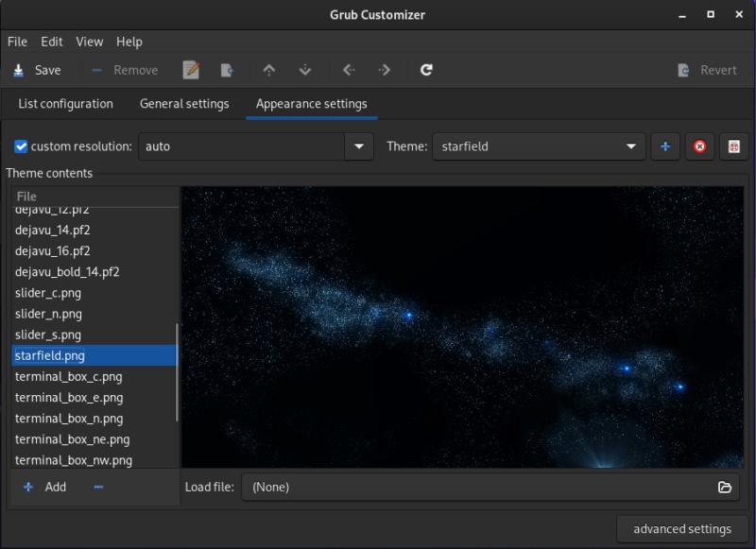
Task: Click the save theme archive icon
Action: tap(732, 146)
